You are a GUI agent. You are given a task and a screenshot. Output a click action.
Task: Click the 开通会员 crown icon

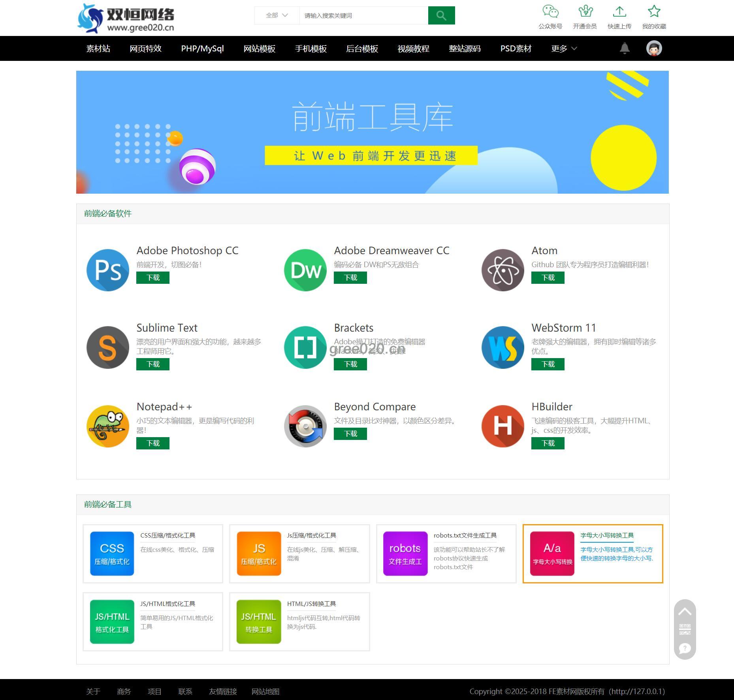coord(585,12)
